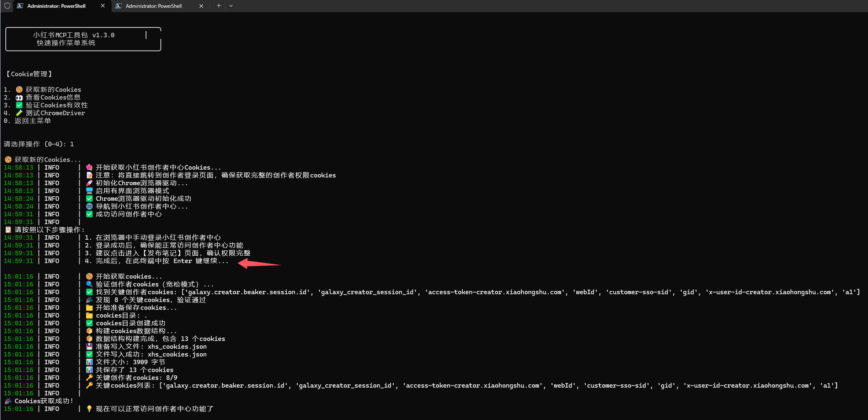Screen dimensions: 868x420
Task: Click the 小红书MCP工具包 v1.3.0 title text
Action: (x=74, y=35)
